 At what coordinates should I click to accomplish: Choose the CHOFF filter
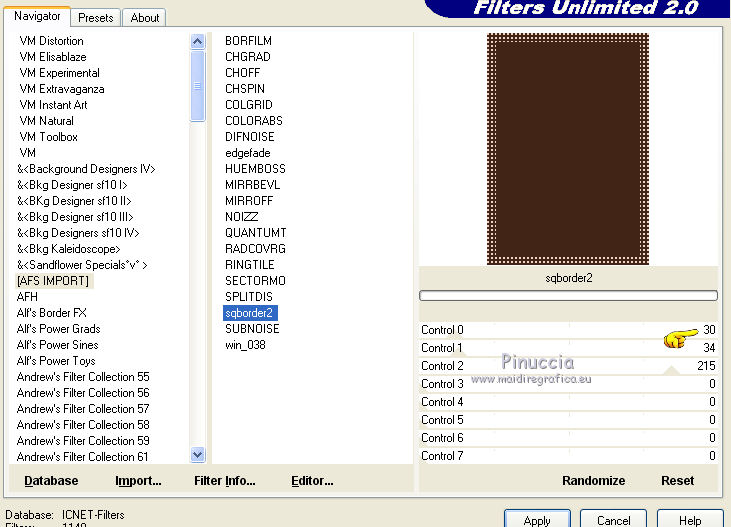242,73
